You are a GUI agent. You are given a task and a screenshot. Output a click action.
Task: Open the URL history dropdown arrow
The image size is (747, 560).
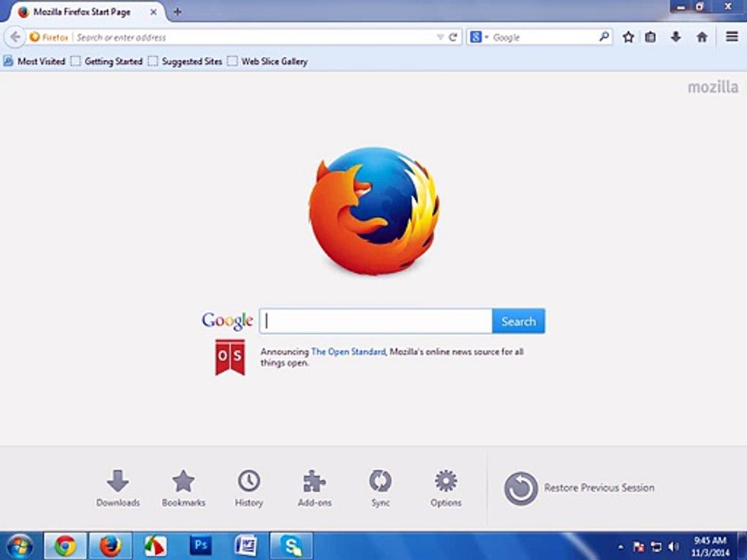[x=440, y=37]
